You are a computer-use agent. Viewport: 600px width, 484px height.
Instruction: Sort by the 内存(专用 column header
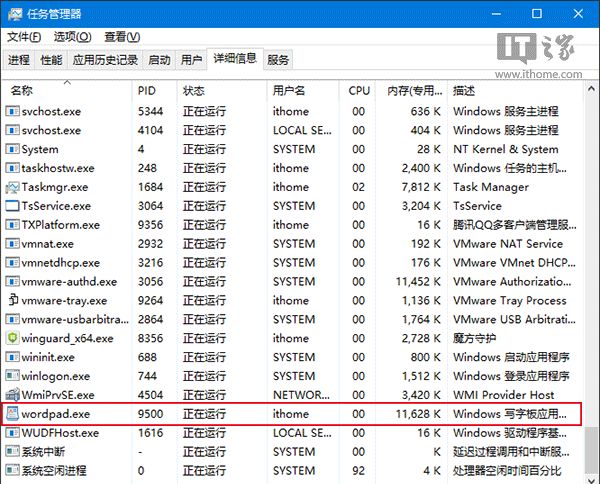tap(411, 91)
